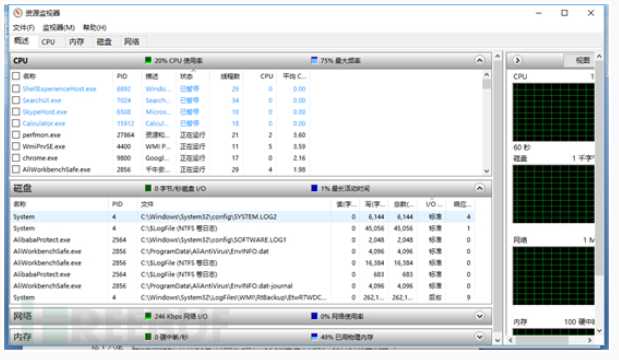Select the disk row for SYSTEM.LOG2 file
619x360 pixels.
point(243,217)
